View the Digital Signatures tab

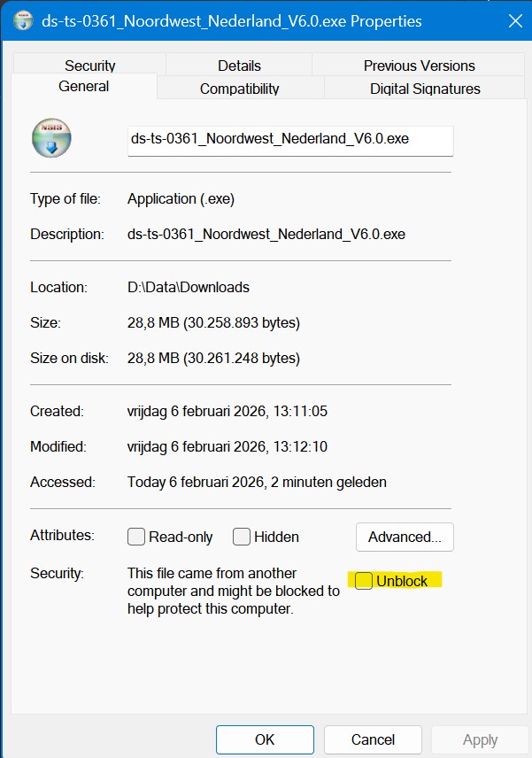pyautogui.click(x=425, y=89)
